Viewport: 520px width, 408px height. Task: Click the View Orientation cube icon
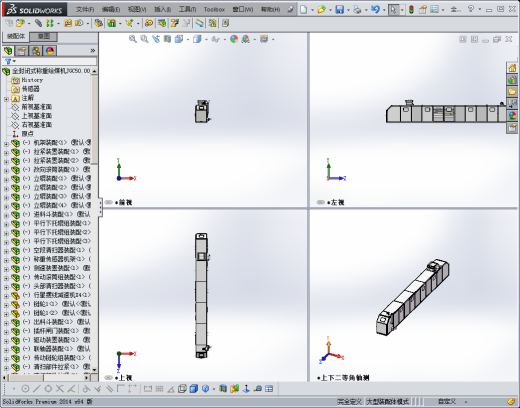(x=179, y=39)
